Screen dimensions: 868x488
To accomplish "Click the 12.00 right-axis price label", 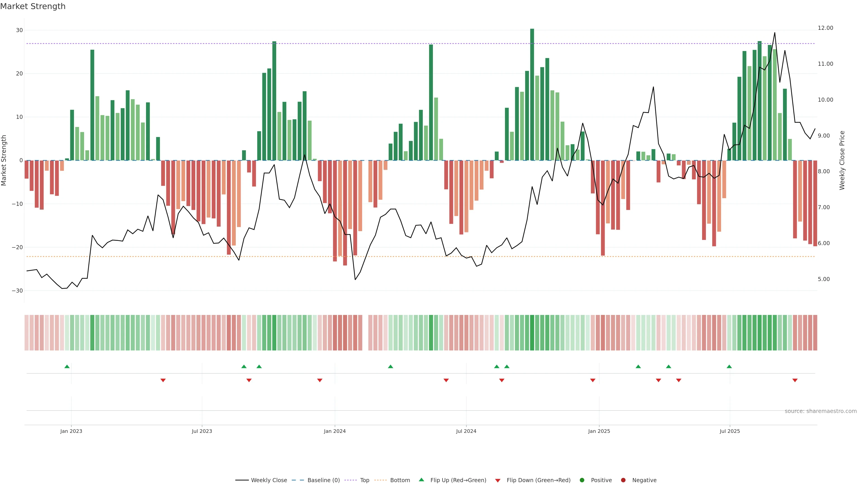I will point(825,28).
